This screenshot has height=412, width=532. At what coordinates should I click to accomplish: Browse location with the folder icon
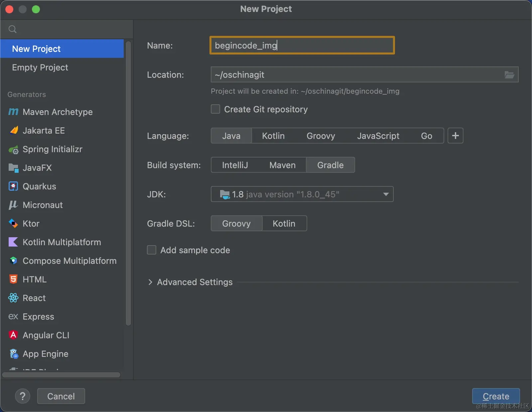[x=509, y=75]
